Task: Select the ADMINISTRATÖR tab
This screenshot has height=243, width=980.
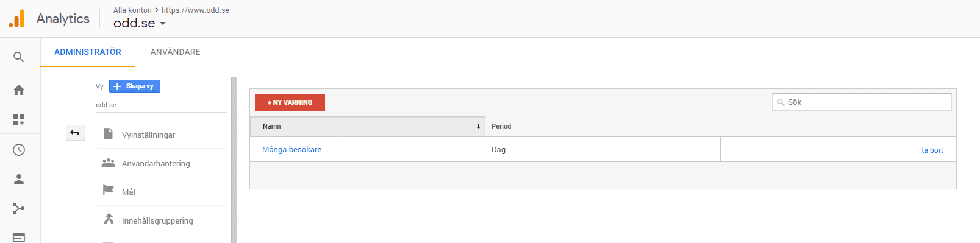Action: [88, 52]
